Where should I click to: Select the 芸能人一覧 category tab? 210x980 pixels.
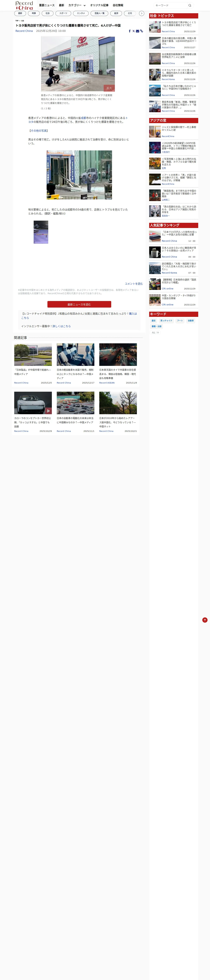click(99, 13)
